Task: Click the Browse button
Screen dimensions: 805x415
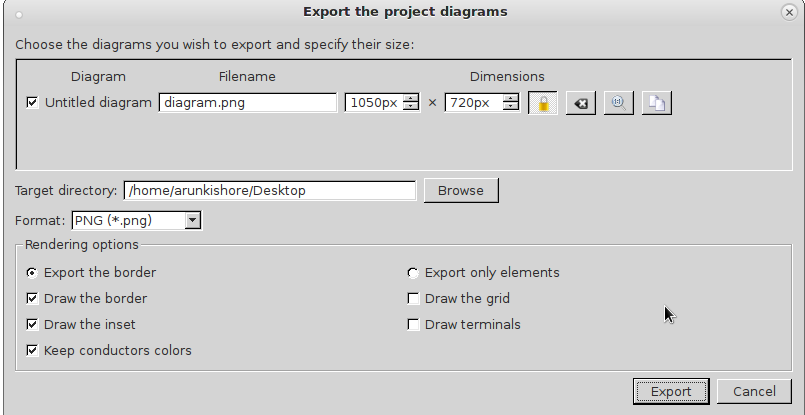Action: (x=461, y=191)
